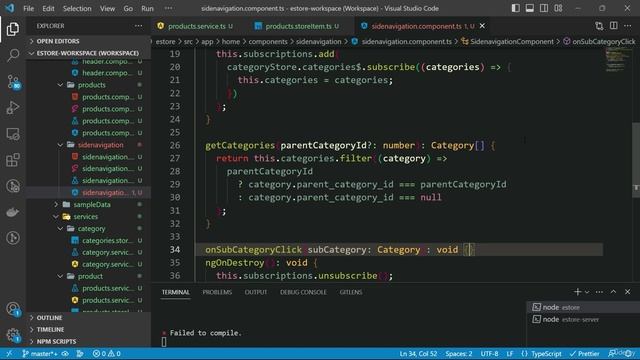Open the Manage gear settings icon
640x360 pixels.
click(13, 336)
